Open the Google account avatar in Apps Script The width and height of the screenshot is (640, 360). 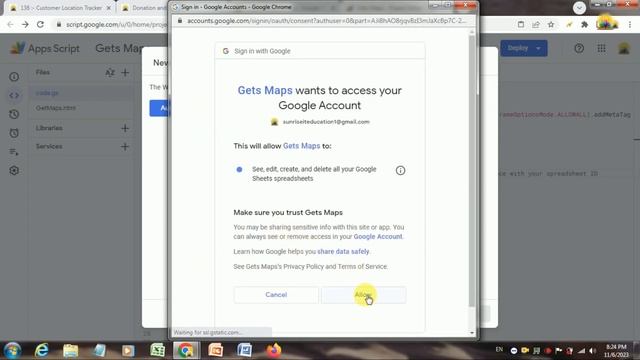(624, 48)
